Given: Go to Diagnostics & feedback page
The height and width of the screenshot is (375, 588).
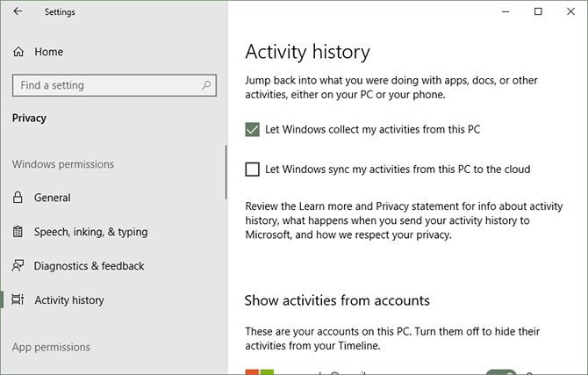Looking at the screenshot, I should coord(89,266).
